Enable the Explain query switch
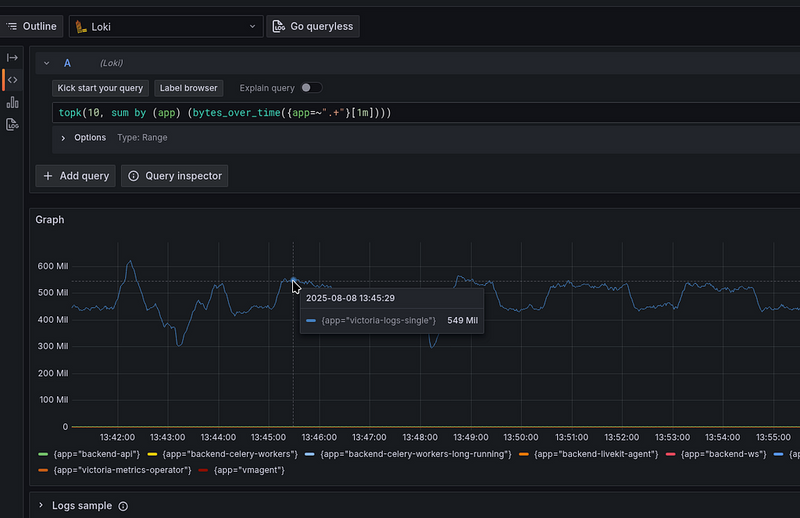This screenshot has width=800, height=518. click(x=311, y=88)
